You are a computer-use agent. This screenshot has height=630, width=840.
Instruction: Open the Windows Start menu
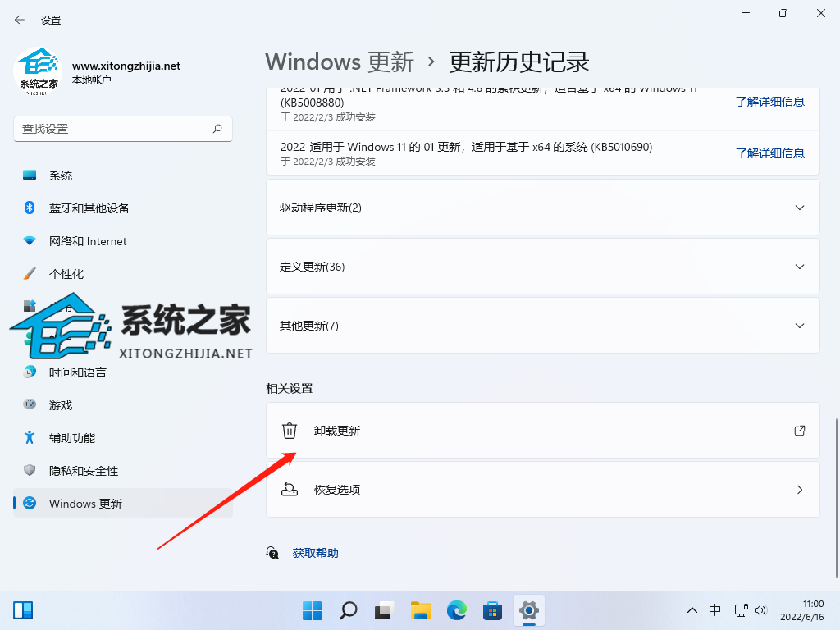[312, 610]
